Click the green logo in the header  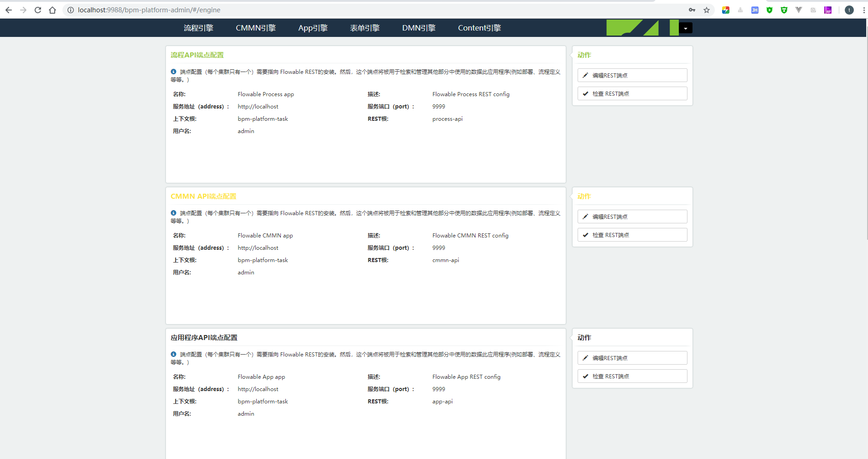pos(642,28)
